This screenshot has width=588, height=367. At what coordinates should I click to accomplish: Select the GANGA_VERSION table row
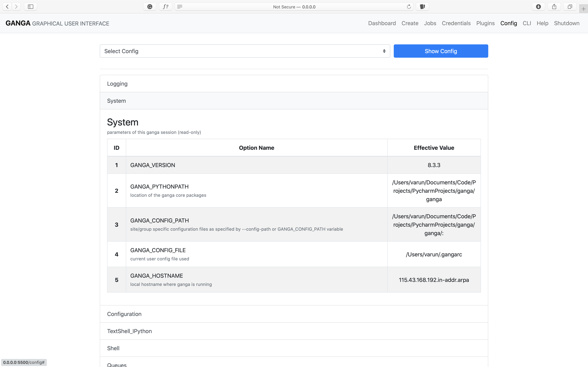coord(256,165)
